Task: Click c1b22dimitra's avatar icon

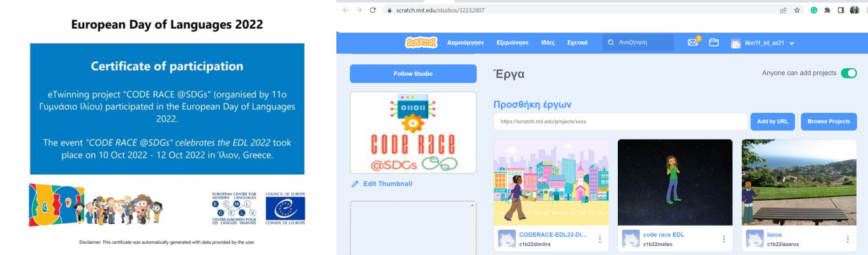Action: pyautogui.click(x=507, y=239)
